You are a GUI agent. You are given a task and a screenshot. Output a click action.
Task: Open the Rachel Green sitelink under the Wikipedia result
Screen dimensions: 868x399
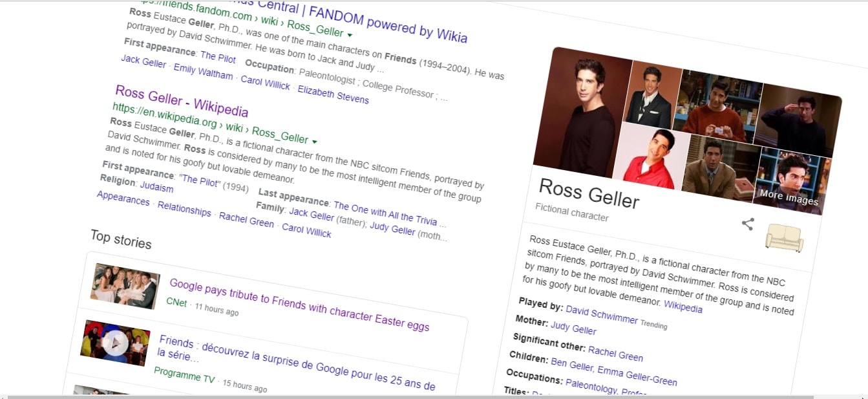(246, 219)
